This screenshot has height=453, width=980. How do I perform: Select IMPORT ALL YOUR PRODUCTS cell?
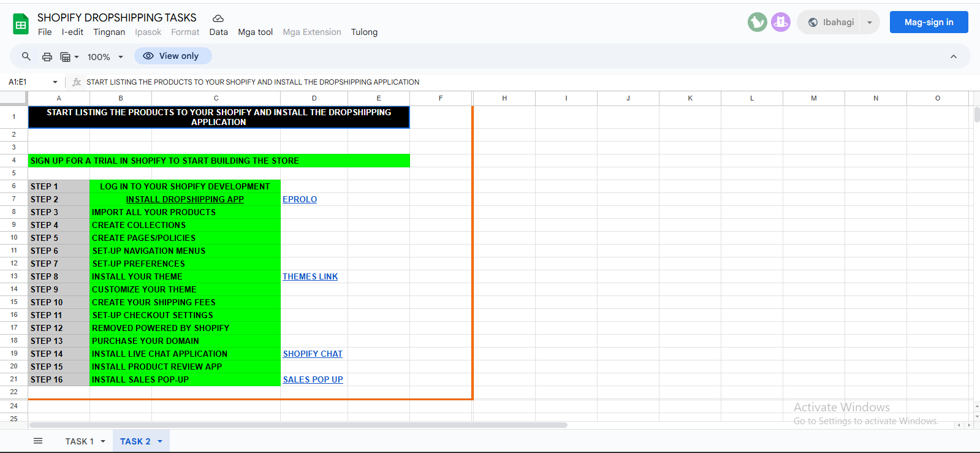point(185,212)
